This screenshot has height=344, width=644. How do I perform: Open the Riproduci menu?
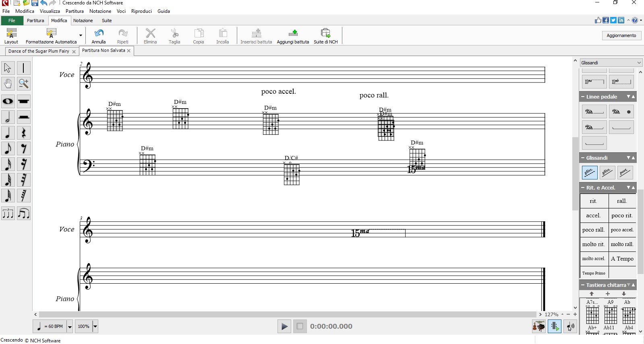coord(141,11)
